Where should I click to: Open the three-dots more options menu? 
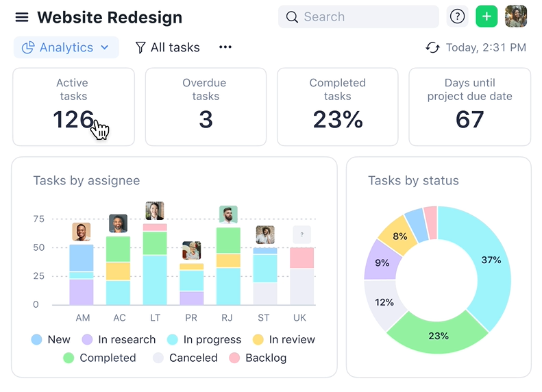click(225, 47)
